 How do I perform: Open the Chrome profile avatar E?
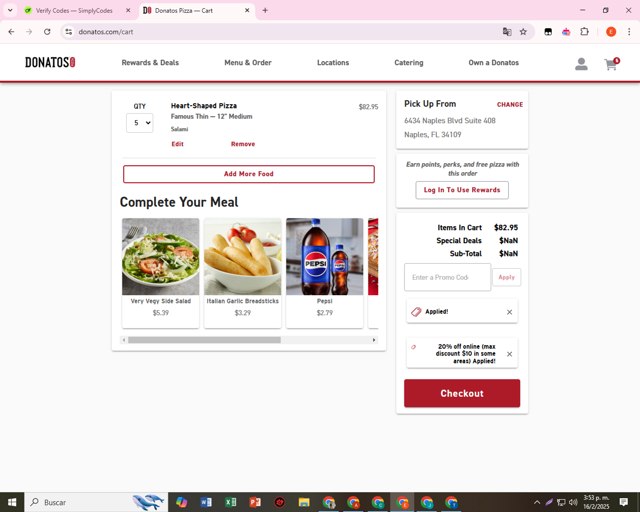pos(611,32)
